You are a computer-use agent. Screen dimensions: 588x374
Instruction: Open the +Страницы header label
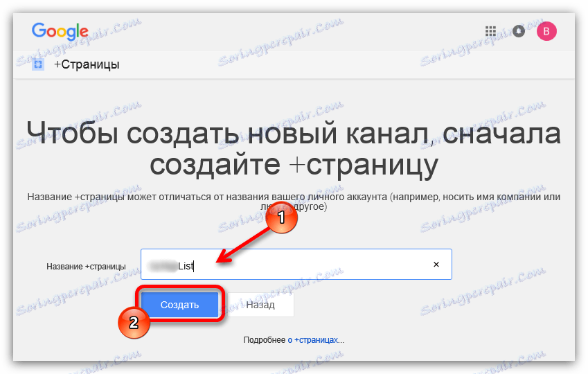(x=87, y=64)
